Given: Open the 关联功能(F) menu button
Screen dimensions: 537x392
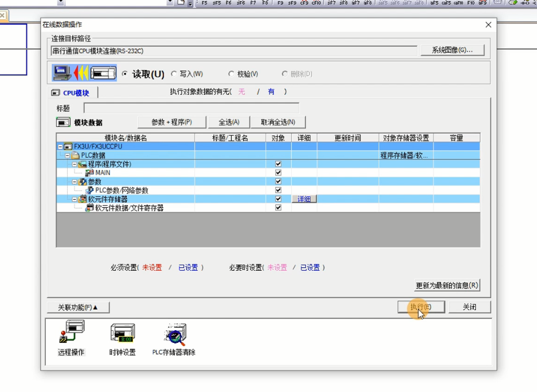Looking at the screenshot, I should pos(78,307).
